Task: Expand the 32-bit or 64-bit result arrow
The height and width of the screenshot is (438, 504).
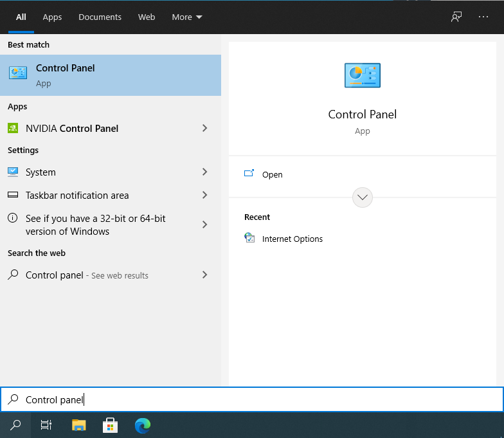Action: click(204, 224)
